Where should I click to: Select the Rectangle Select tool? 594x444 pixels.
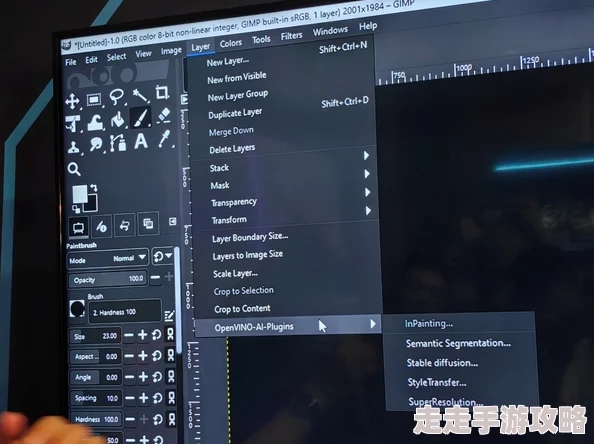click(x=94, y=100)
